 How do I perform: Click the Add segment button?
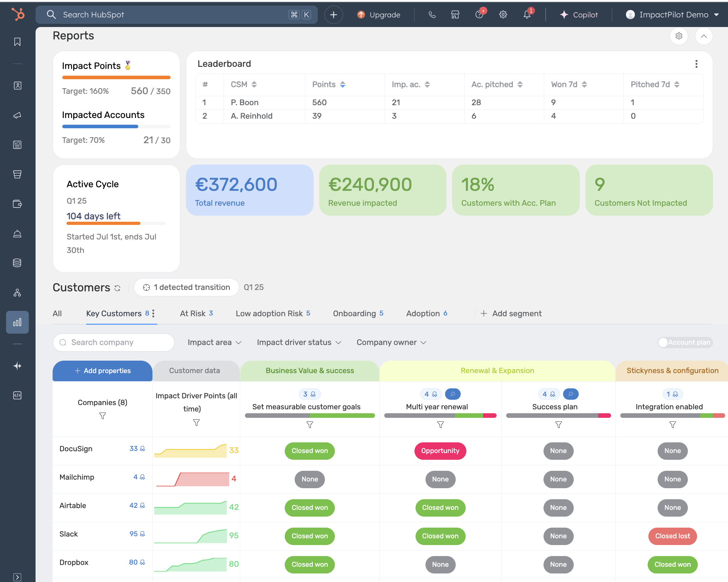[x=511, y=313]
